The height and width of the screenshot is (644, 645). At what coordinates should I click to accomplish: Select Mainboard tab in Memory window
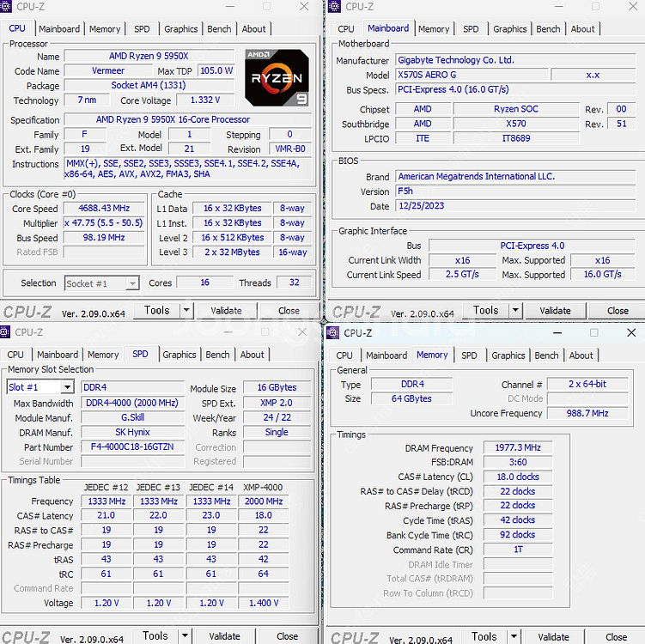[x=386, y=355]
